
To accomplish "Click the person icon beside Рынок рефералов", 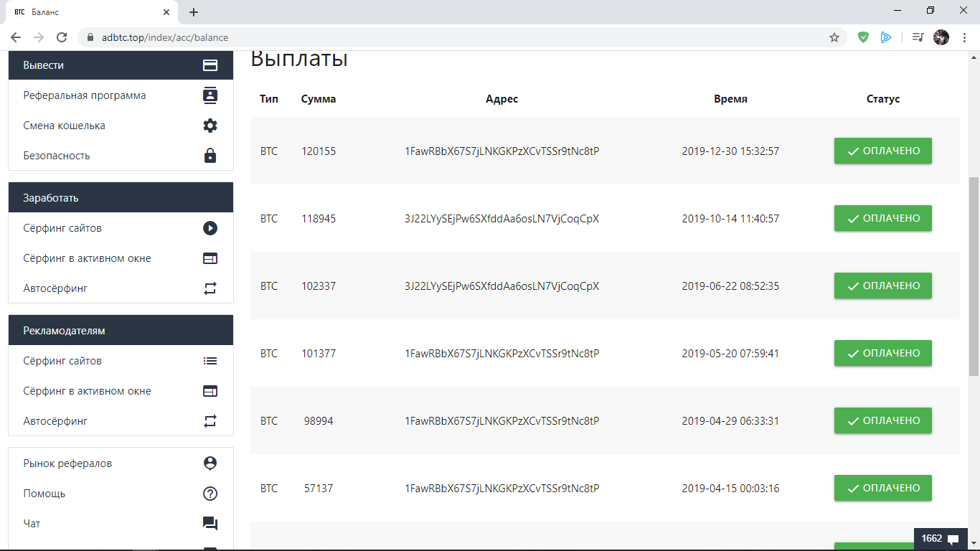I will click(x=210, y=463).
